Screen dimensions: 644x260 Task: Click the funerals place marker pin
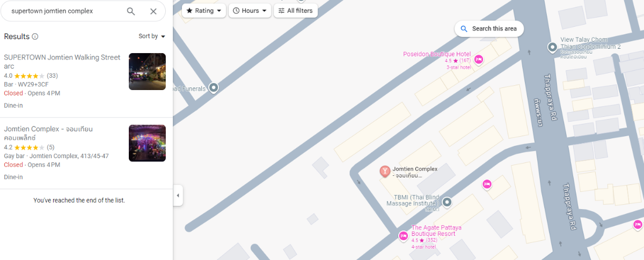point(214,87)
